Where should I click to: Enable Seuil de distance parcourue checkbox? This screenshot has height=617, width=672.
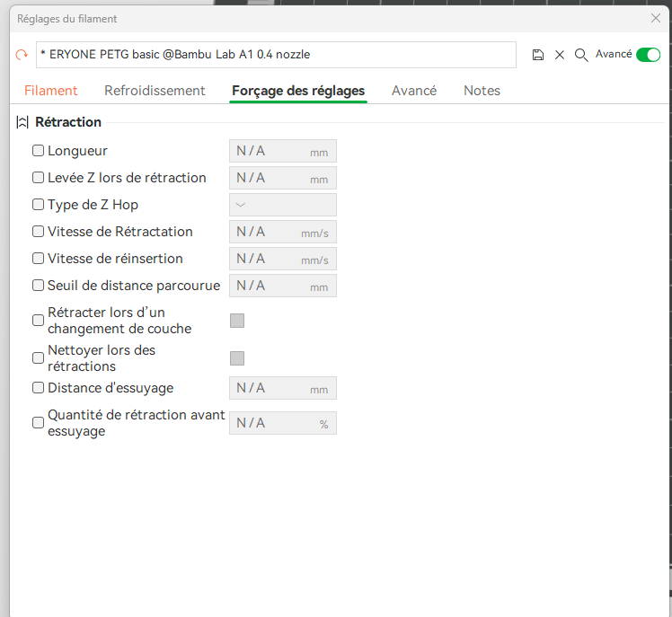(x=38, y=286)
